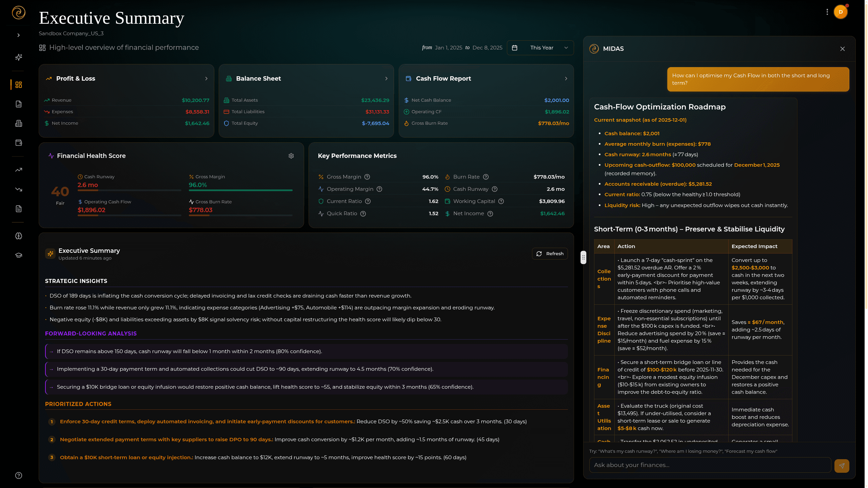Click the Working Capital info icon
The height and width of the screenshot is (488, 868).
(501, 201)
